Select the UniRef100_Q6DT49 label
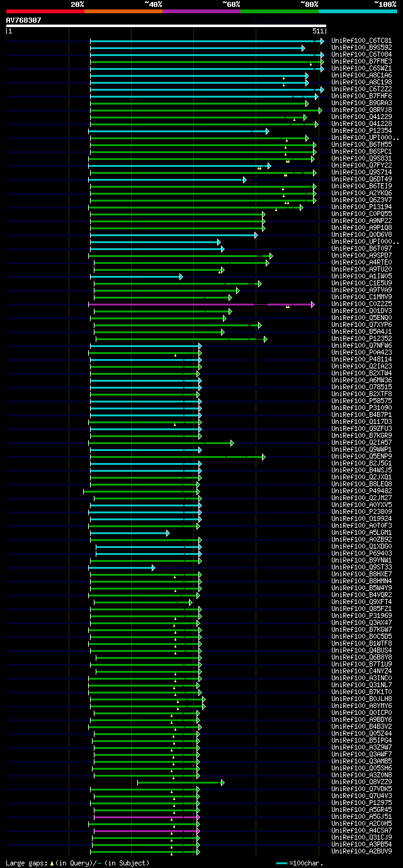The width and height of the screenshot is (403, 868). [x=361, y=180]
